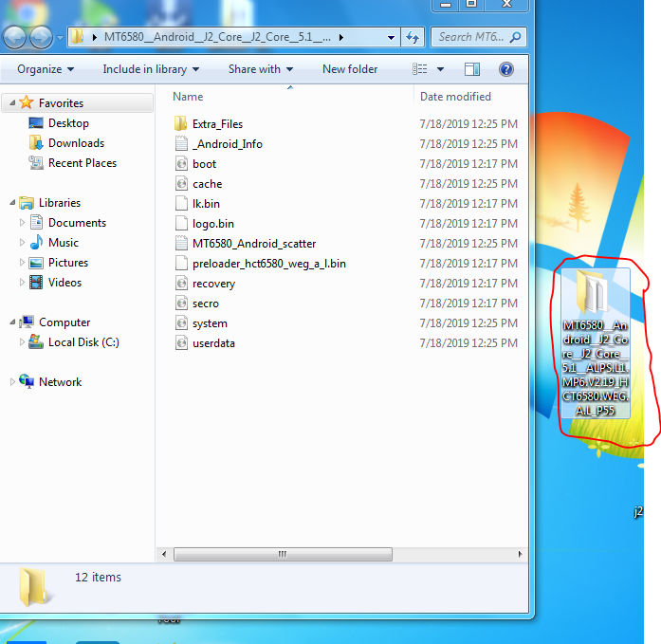661x644 pixels.
Task: Click the search magnifier icon
Action: (x=515, y=38)
